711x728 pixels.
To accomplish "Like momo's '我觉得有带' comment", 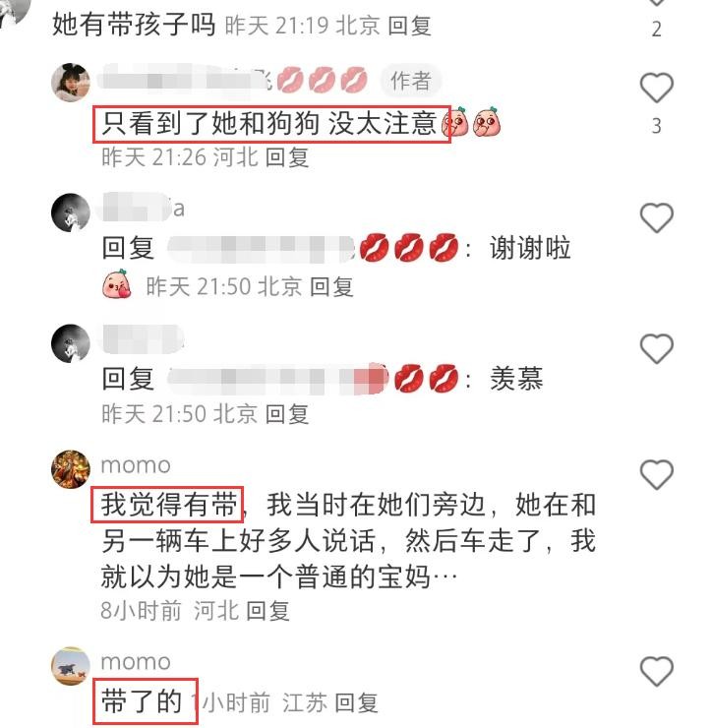I will 656,474.
